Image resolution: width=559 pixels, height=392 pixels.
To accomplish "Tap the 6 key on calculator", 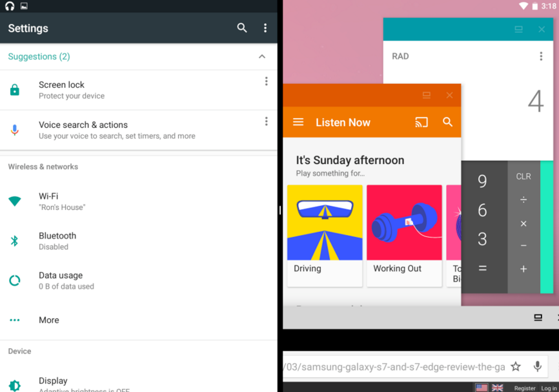I will pyautogui.click(x=482, y=210).
